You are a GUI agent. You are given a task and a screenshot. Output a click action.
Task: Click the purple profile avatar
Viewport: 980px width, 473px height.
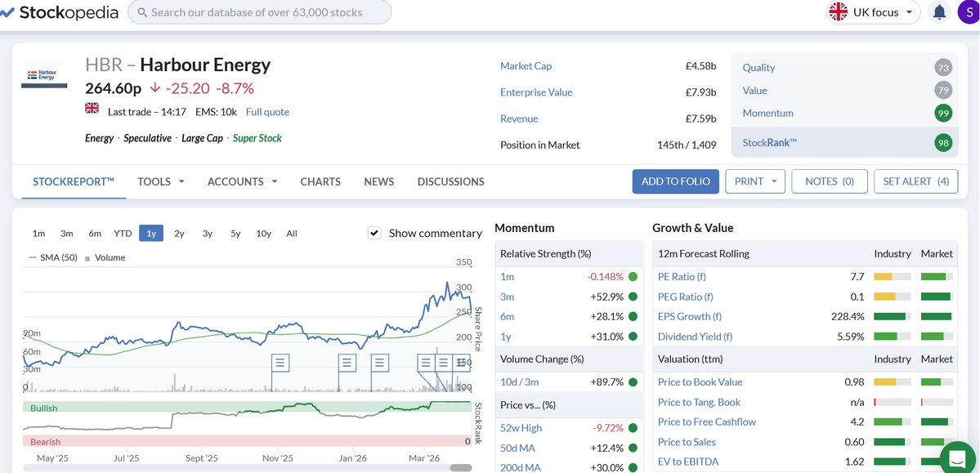[x=968, y=11]
